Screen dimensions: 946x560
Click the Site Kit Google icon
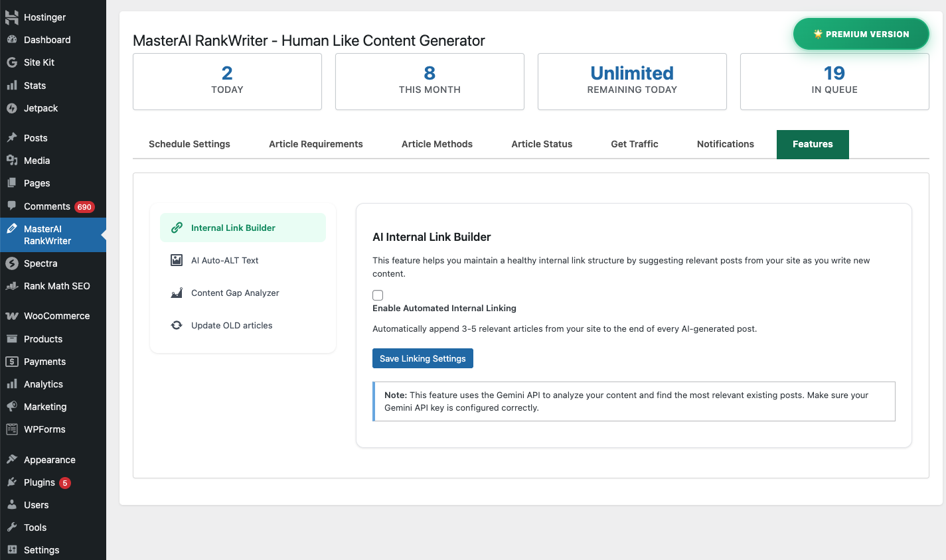pyautogui.click(x=12, y=62)
